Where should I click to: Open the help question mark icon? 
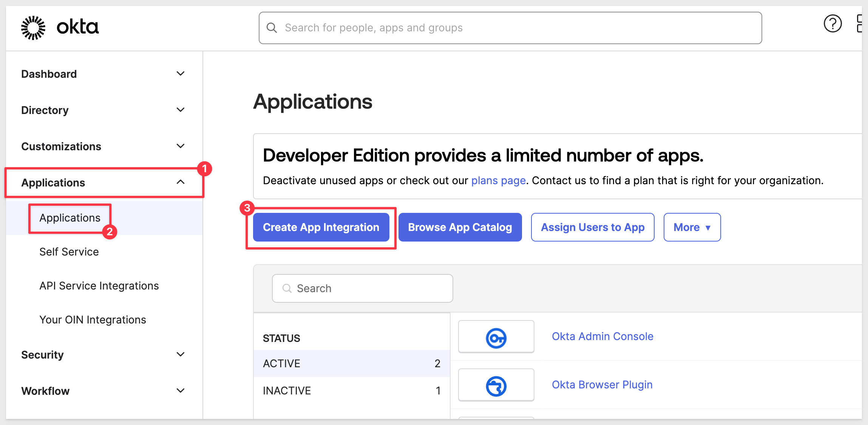(x=832, y=24)
